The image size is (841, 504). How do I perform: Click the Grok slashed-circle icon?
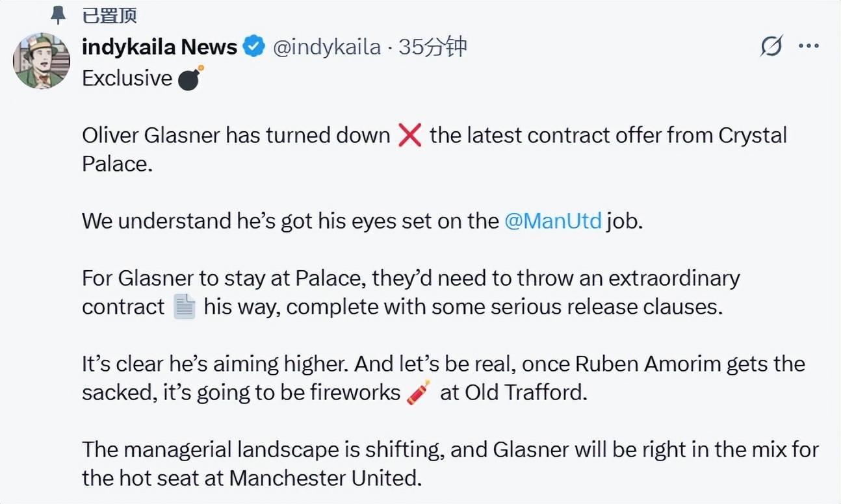(771, 47)
